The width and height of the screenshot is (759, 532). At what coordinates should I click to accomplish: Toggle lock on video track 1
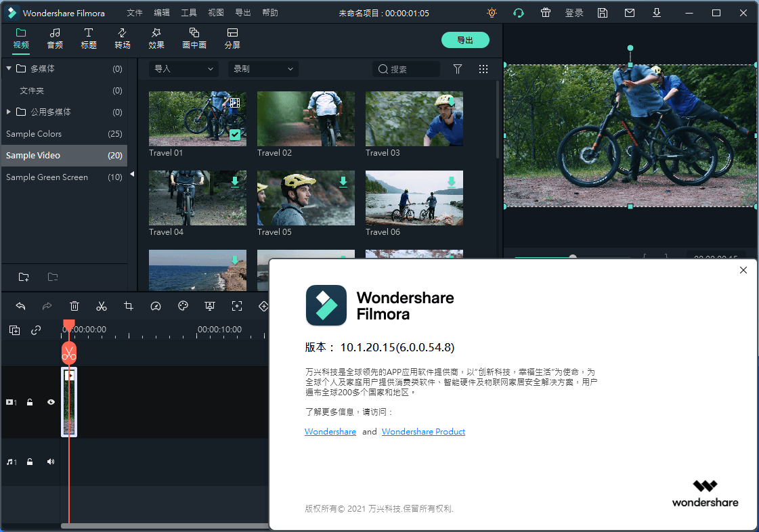(x=30, y=402)
